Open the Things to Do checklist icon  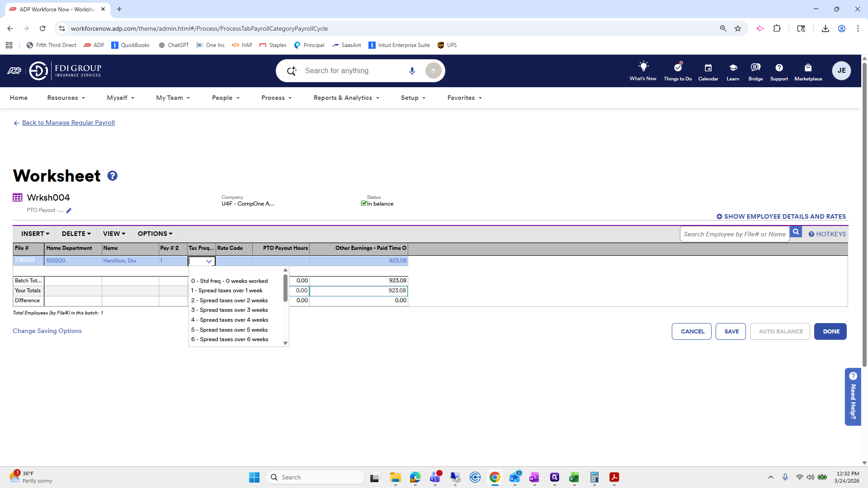[677, 68]
